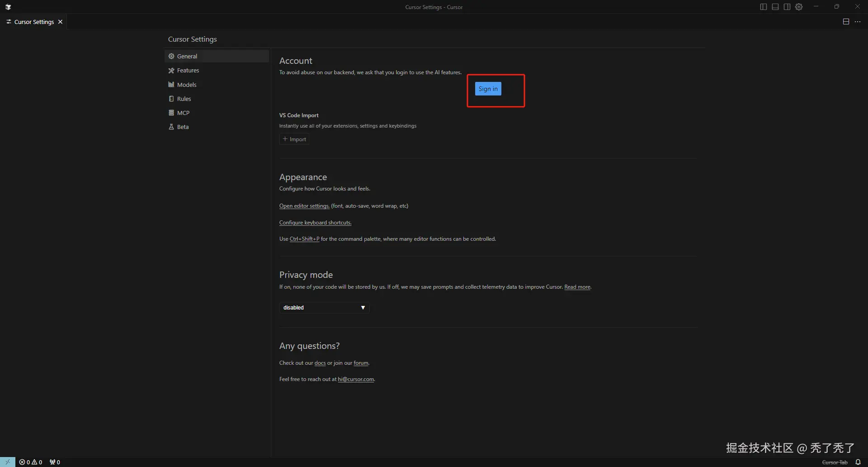Screen dimensions: 868x467
Task: Click the Account section heading
Action: [296, 61]
